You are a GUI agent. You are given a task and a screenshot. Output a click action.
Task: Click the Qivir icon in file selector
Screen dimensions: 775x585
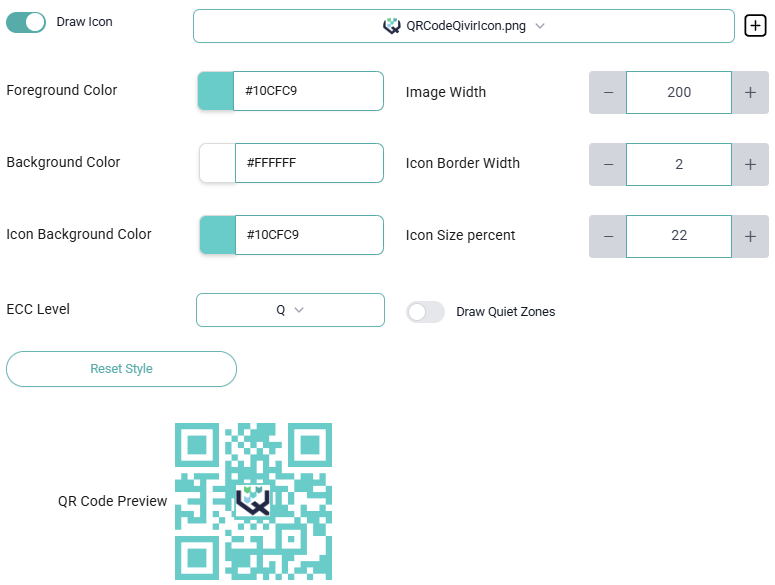pos(392,26)
